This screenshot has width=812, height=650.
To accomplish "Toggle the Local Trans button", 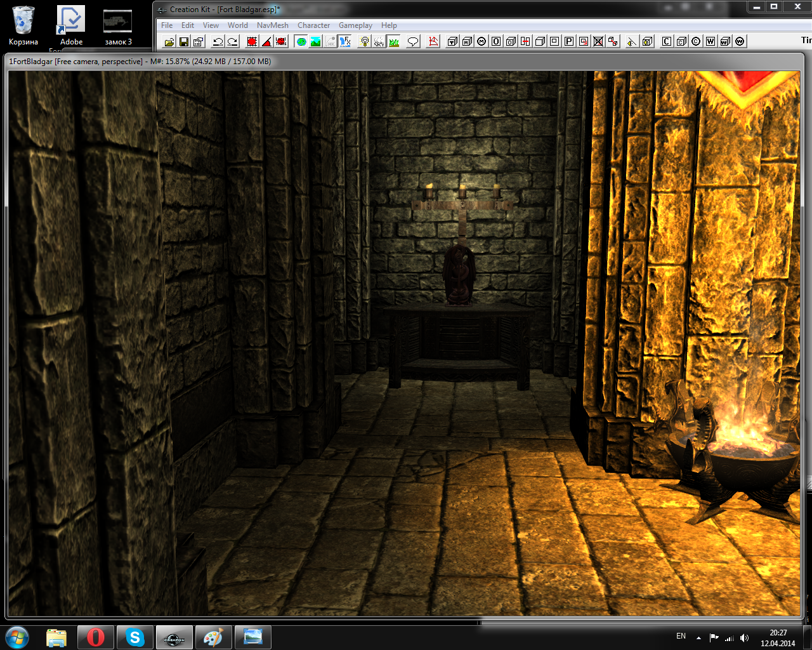I will point(281,41).
